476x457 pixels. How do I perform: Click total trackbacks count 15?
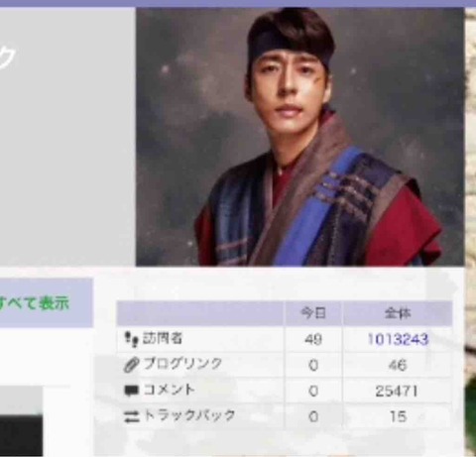pos(398,416)
